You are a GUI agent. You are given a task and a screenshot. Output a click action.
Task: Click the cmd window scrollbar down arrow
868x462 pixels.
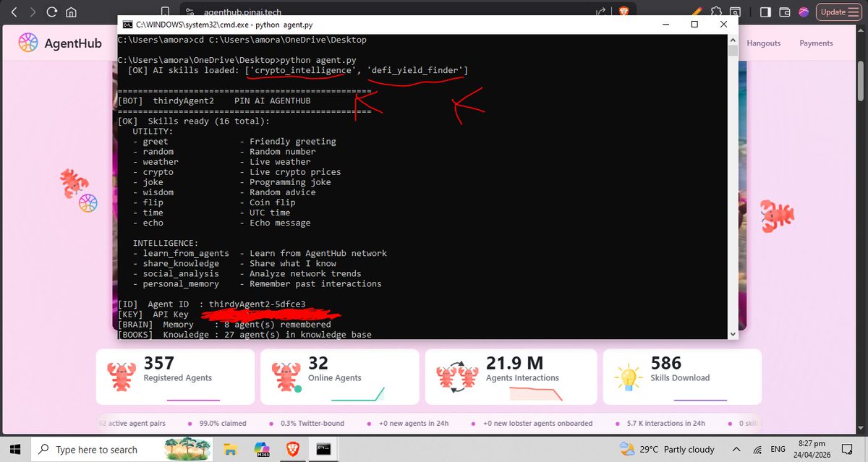[x=733, y=334]
